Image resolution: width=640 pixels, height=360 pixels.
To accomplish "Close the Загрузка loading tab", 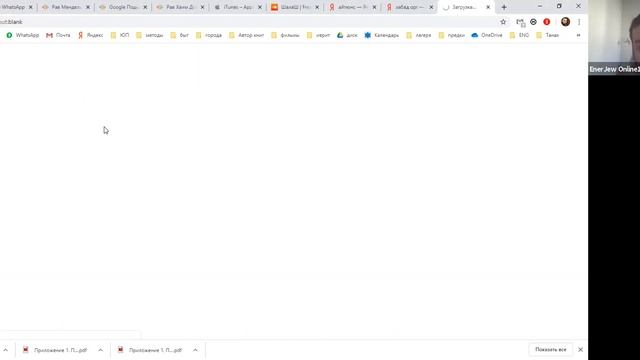I will point(488,7).
